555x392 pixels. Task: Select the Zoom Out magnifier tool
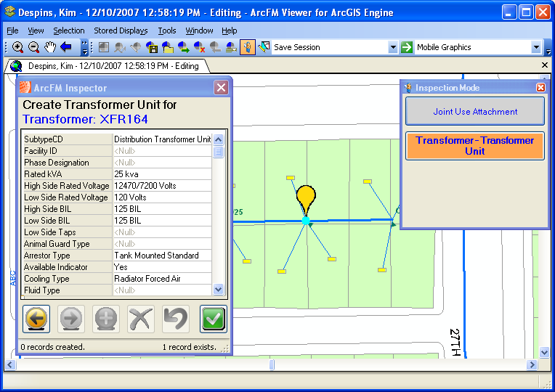point(33,47)
